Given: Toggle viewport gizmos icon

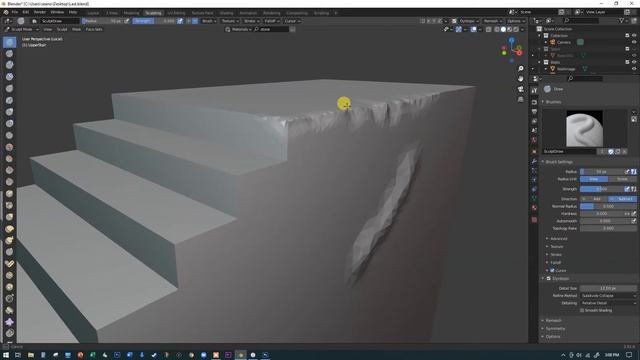Looking at the screenshot, I should [x=459, y=29].
